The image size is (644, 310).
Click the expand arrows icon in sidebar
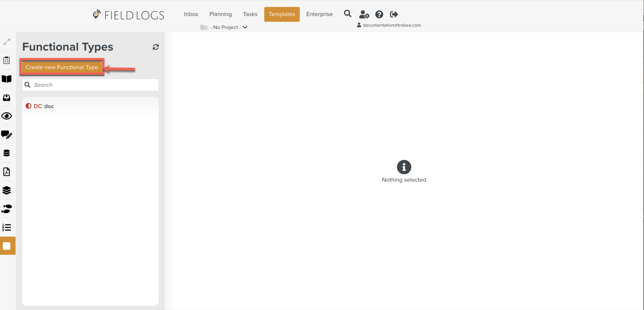point(7,42)
